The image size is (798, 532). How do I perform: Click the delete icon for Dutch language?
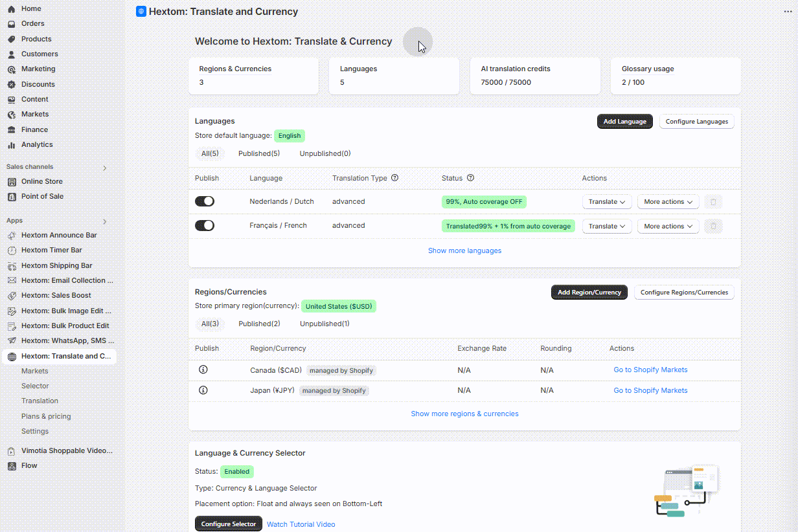713,202
